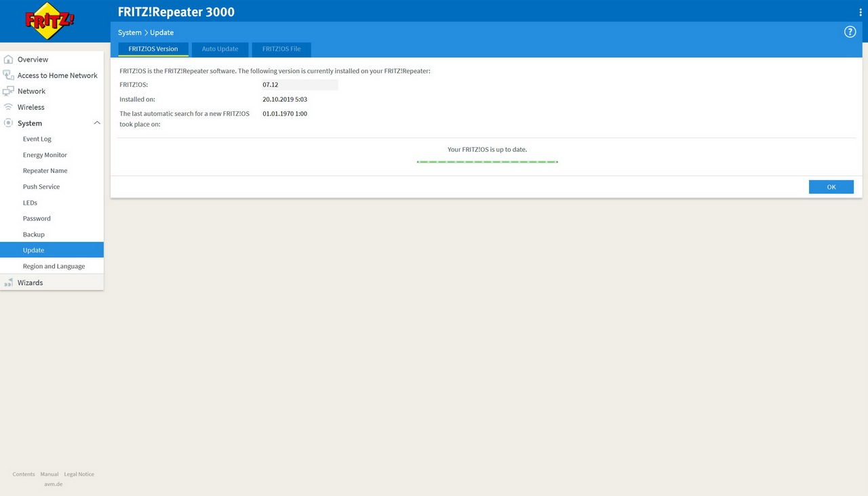Image resolution: width=868 pixels, height=496 pixels.
Task: Click the Network computers icon
Action: point(8,91)
